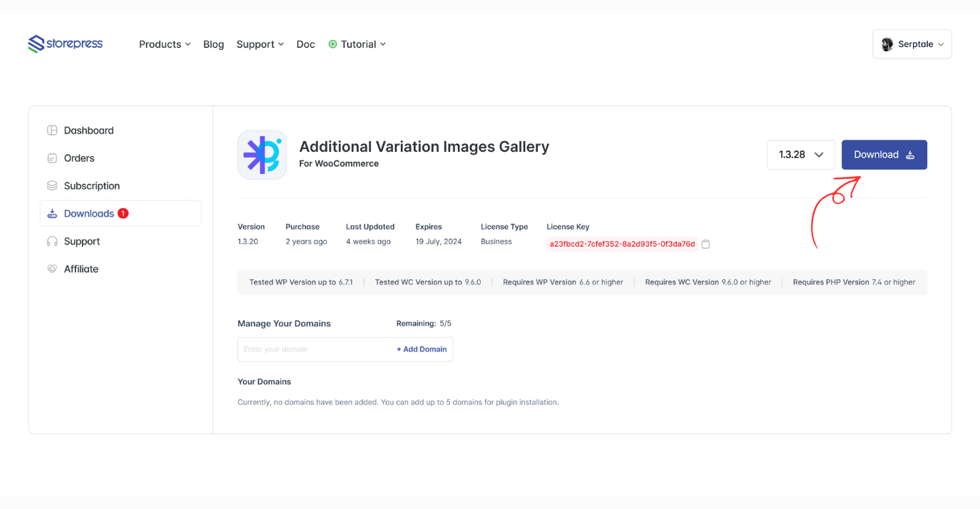This screenshot has height=509, width=980.
Task: Open Support via the headset sidebar icon
Action: (52, 241)
